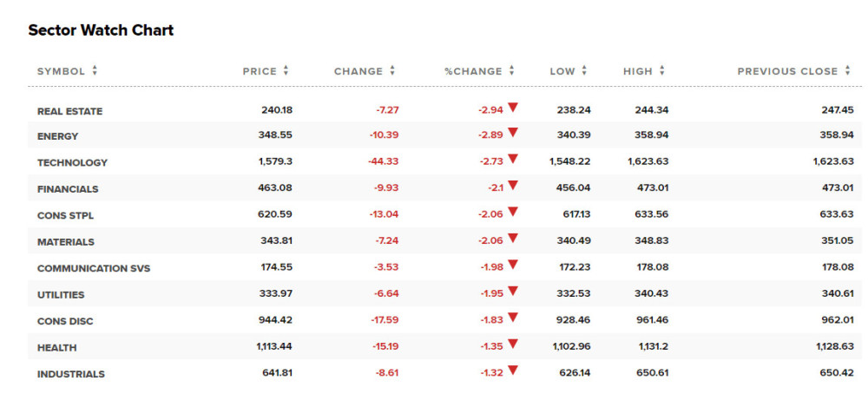
Task: Open the REAL ESTATE sector link
Action: point(69,111)
